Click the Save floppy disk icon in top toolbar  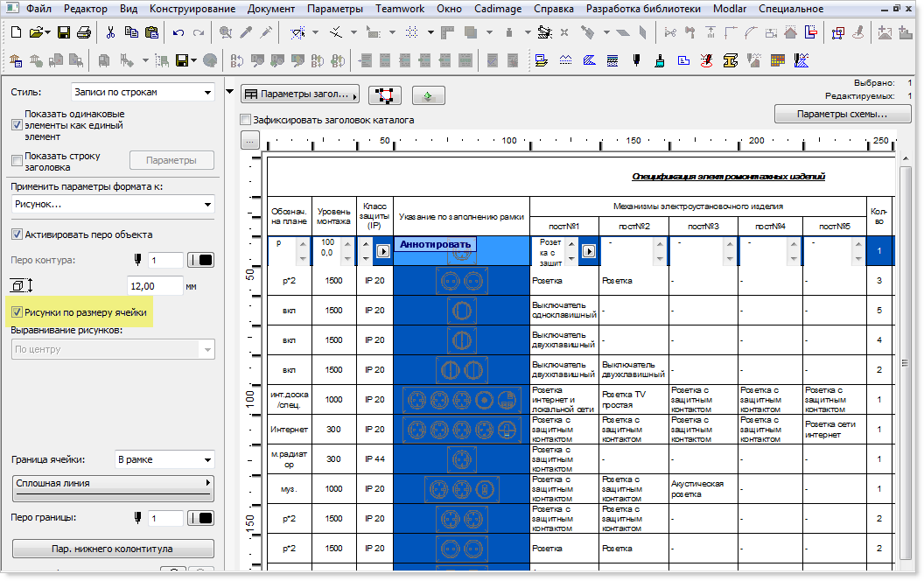click(x=64, y=32)
